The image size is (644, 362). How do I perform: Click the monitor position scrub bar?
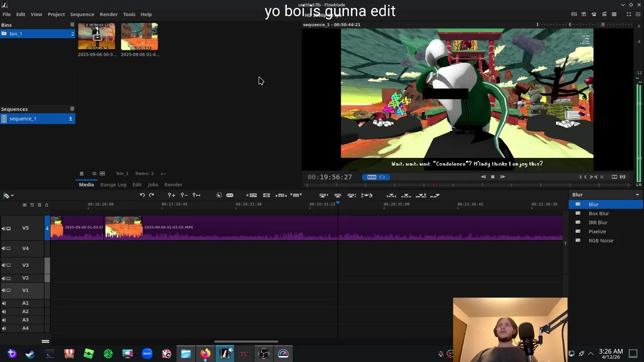[467, 185]
